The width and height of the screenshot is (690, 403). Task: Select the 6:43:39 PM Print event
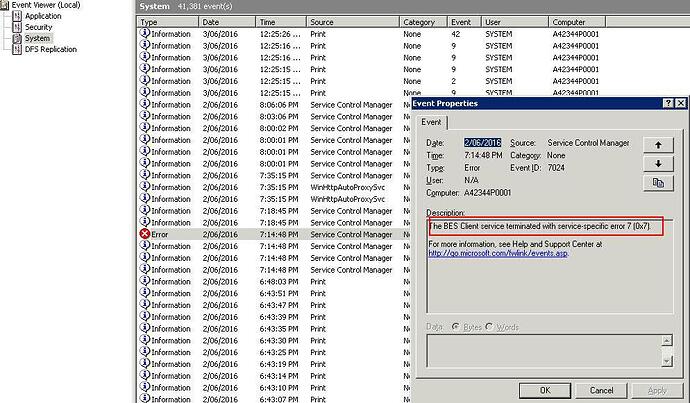coord(274,317)
